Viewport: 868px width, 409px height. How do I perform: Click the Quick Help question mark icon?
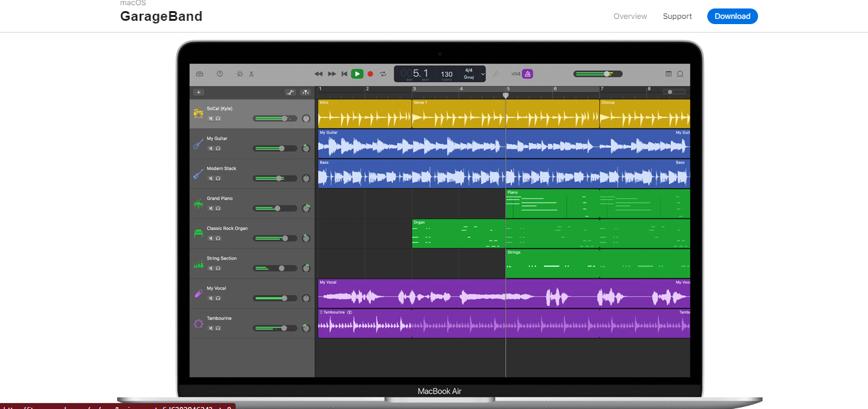[219, 74]
